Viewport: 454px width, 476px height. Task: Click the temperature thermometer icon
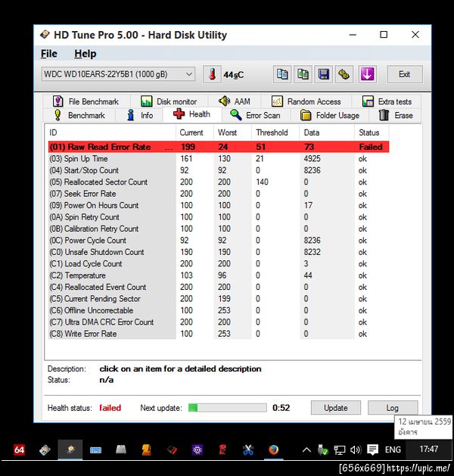(x=212, y=74)
